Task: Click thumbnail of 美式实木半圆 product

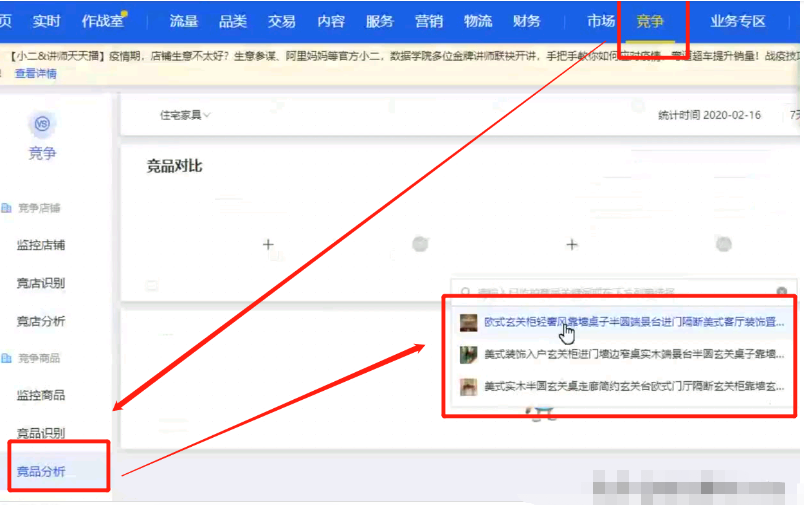Action: pyautogui.click(x=468, y=387)
